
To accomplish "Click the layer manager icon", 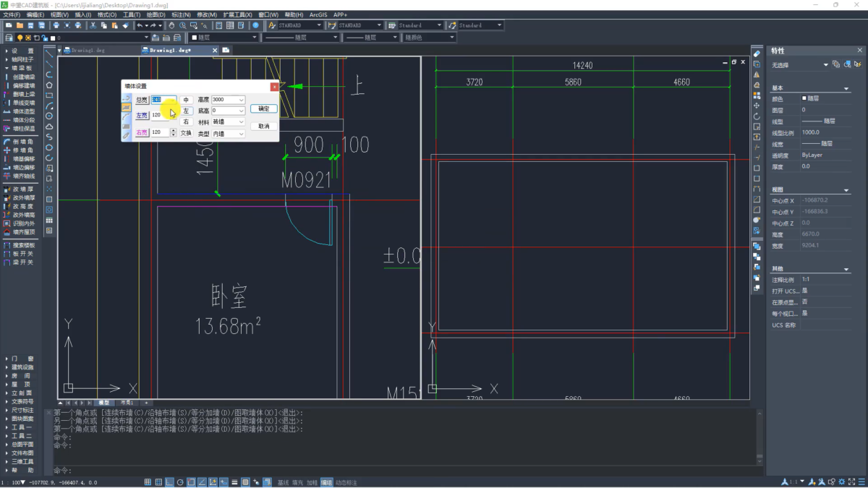I will click(9, 38).
